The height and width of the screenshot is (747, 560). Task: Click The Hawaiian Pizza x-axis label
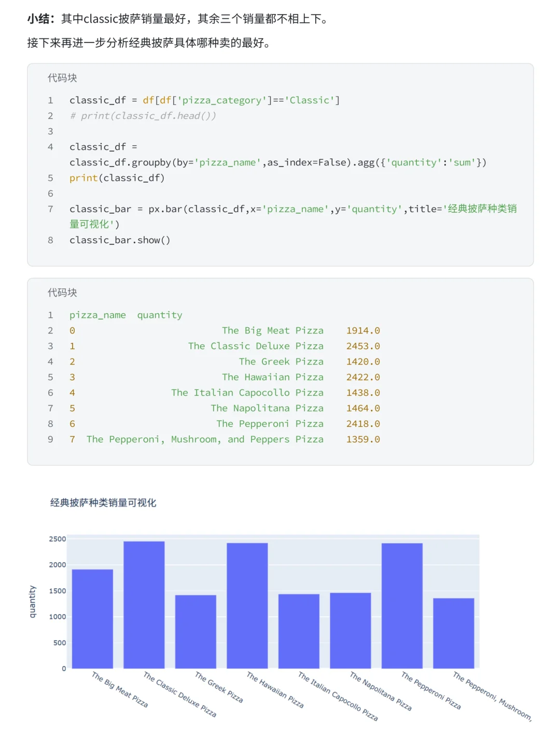click(x=275, y=690)
